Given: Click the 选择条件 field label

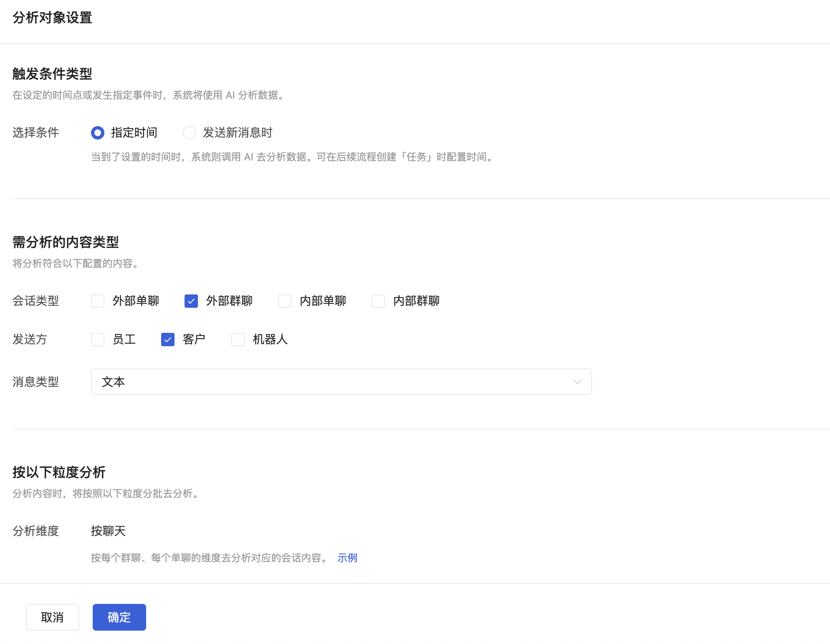Looking at the screenshot, I should coord(36,133).
